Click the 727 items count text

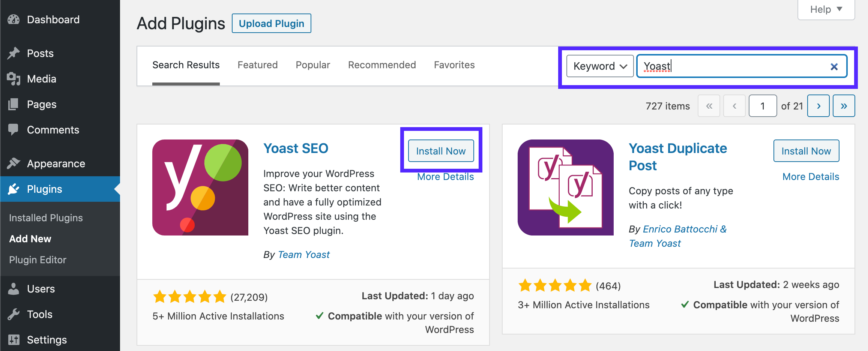pos(668,106)
